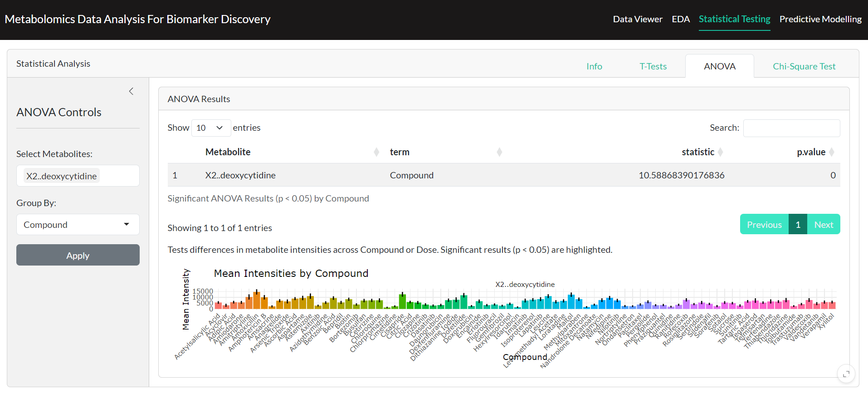
Task: Click the Apply button
Action: (78, 255)
